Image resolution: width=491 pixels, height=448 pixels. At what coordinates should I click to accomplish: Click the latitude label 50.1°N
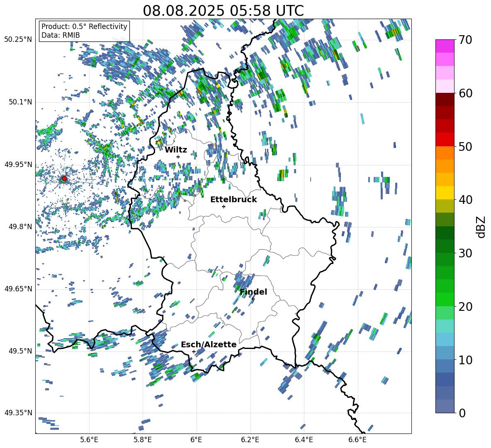[x=20, y=102]
